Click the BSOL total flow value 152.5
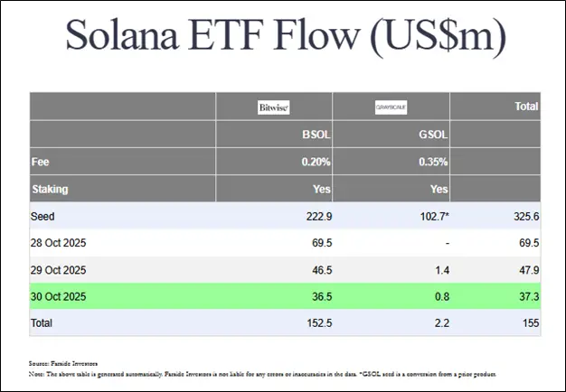This screenshot has height=392, width=566. (x=313, y=322)
